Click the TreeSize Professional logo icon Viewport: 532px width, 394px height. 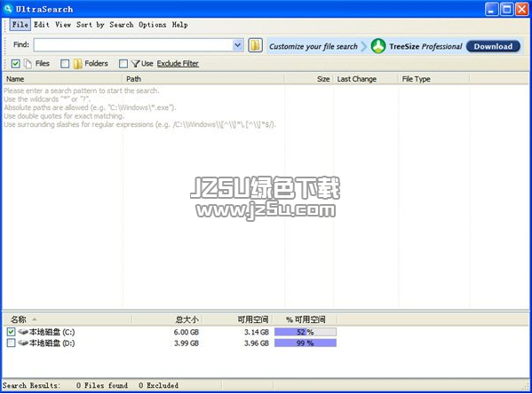point(378,46)
